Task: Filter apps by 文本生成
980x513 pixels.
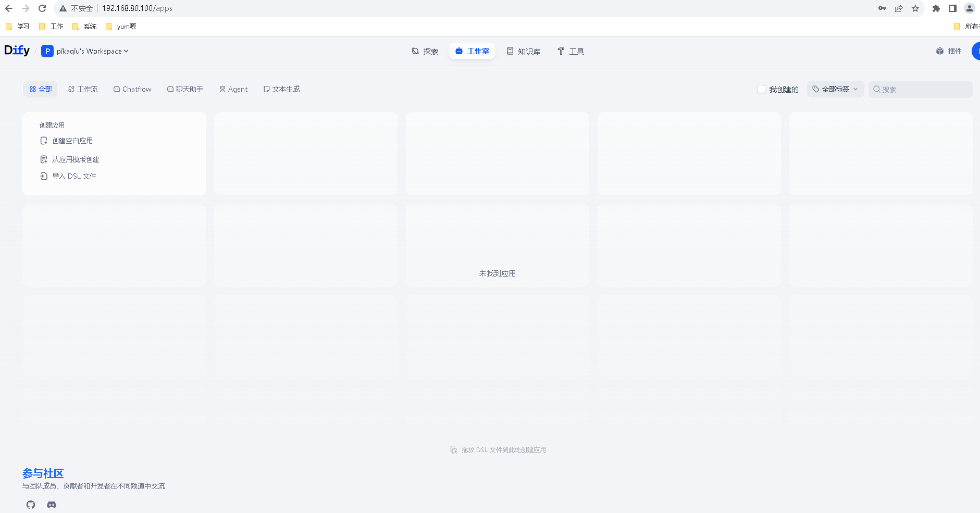Action: [x=282, y=89]
